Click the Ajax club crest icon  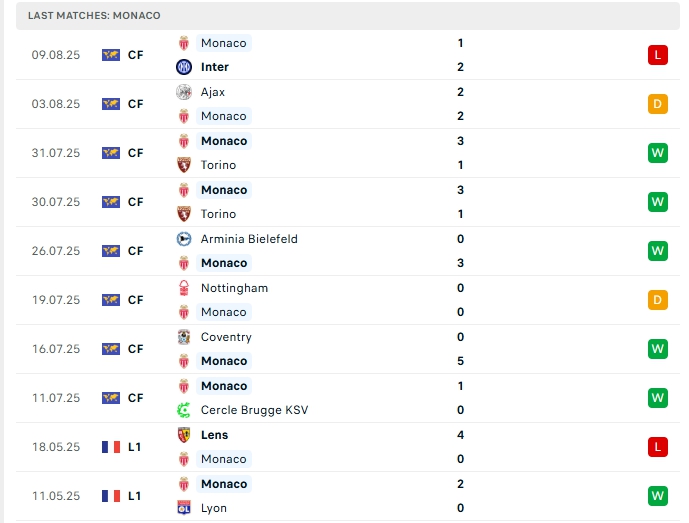pyautogui.click(x=183, y=92)
